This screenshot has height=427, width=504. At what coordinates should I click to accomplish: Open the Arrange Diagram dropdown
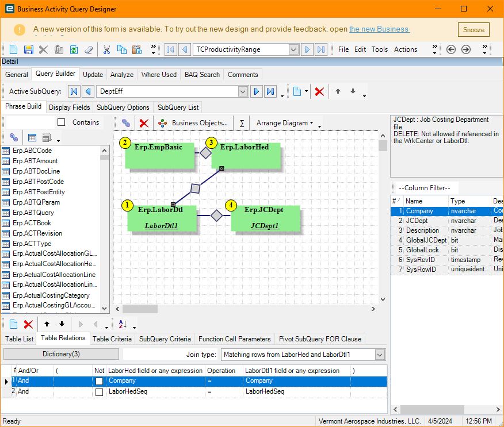point(285,123)
